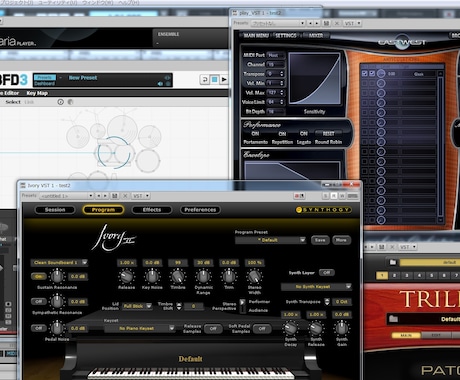Toggle Soft Pedal Samples Off button
Screen dimensions: 460x380
point(262,329)
